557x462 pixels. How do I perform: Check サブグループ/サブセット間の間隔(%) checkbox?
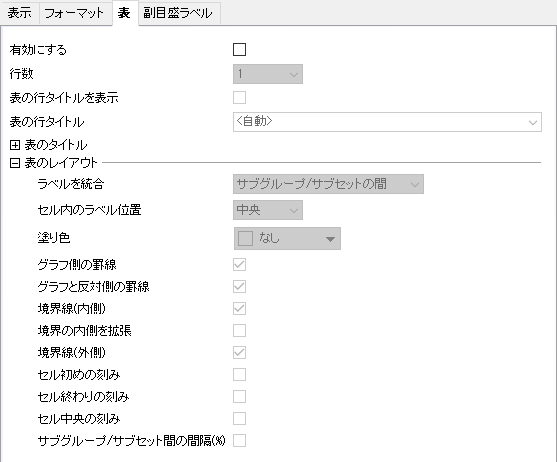(x=239, y=441)
